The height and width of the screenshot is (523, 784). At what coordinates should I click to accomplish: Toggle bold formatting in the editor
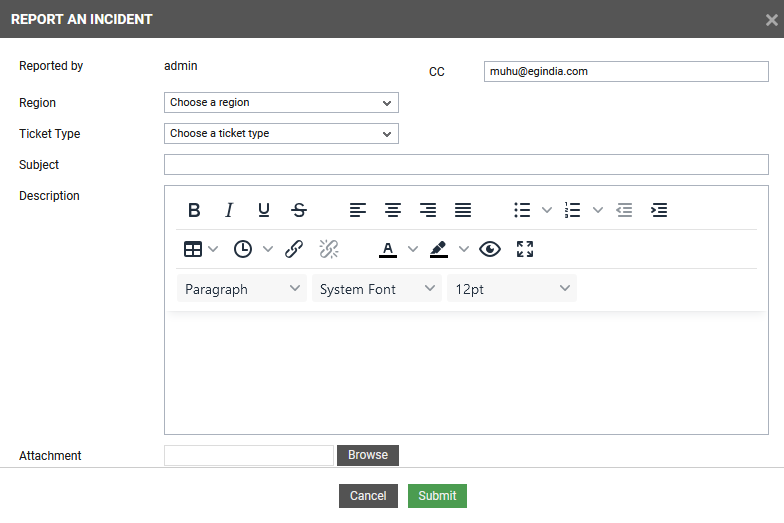tap(194, 210)
